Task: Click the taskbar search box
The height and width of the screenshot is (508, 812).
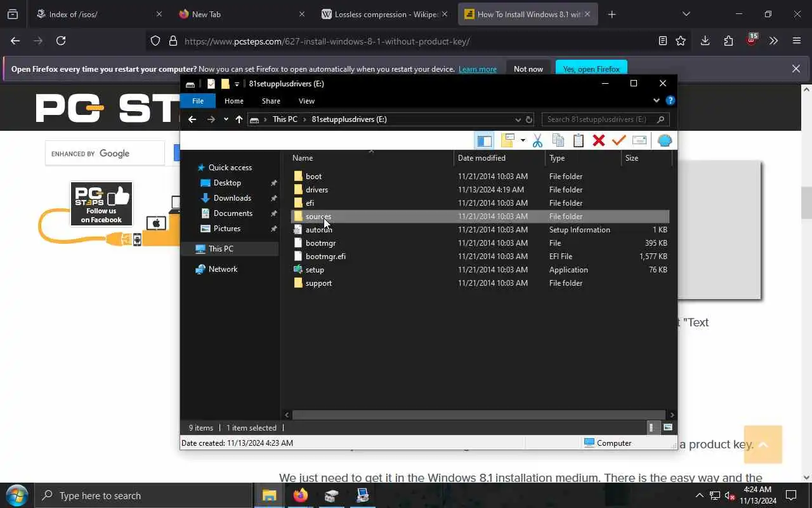Action: click(x=143, y=495)
